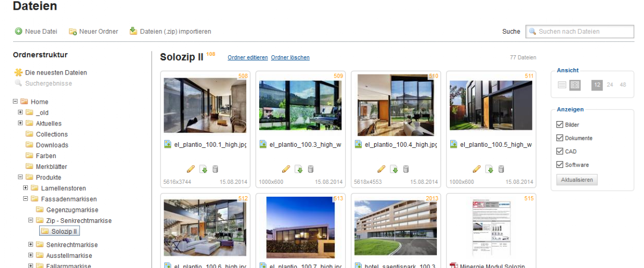Image resolution: width=644 pixels, height=268 pixels.
Task: Focus the Suchen nach Dateien search field
Action: (580, 32)
